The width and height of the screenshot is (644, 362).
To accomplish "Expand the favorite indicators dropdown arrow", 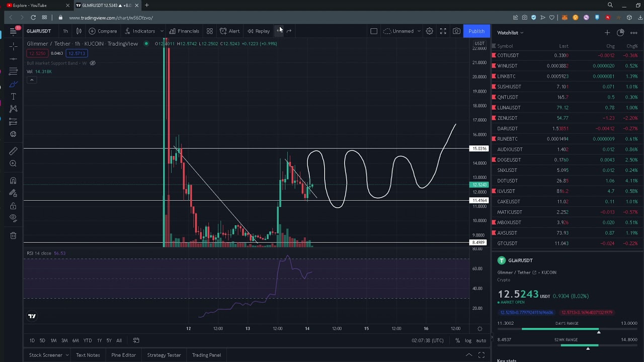I will tap(162, 31).
